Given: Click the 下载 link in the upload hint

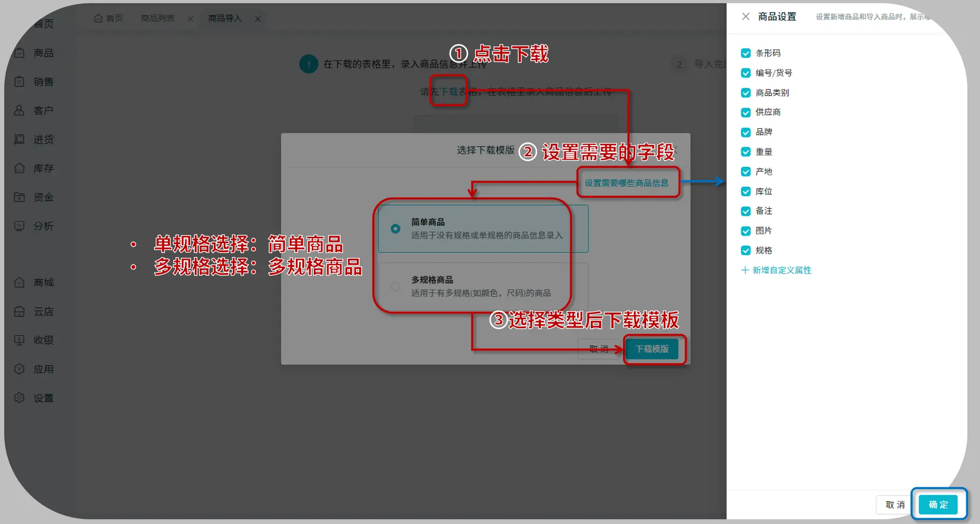Looking at the screenshot, I should pos(449,92).
